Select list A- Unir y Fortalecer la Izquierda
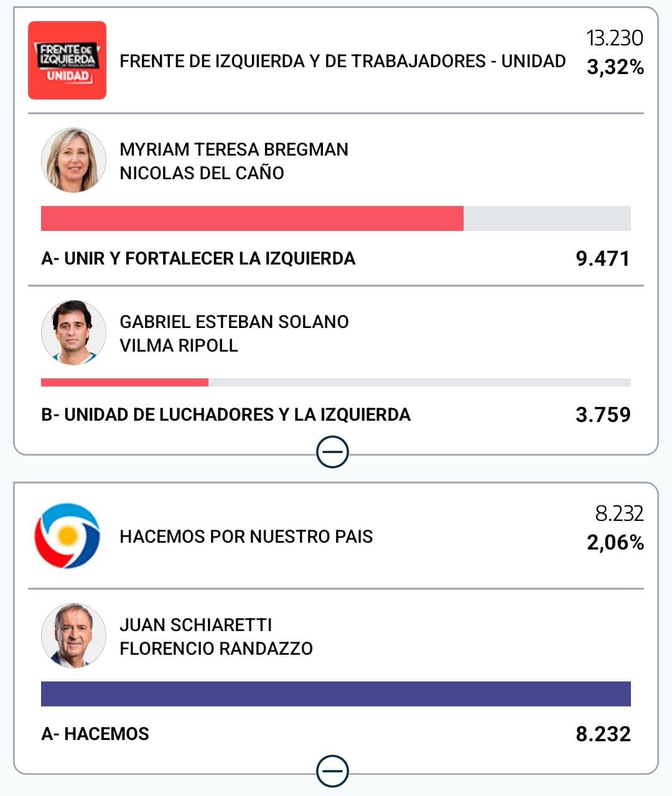 point(198,258)
